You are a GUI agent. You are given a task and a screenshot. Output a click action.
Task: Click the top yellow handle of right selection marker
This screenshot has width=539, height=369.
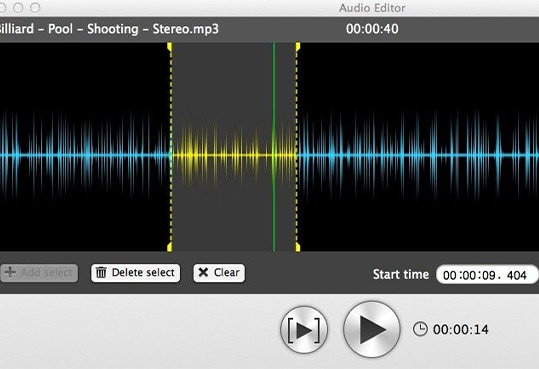click(298, 47)
